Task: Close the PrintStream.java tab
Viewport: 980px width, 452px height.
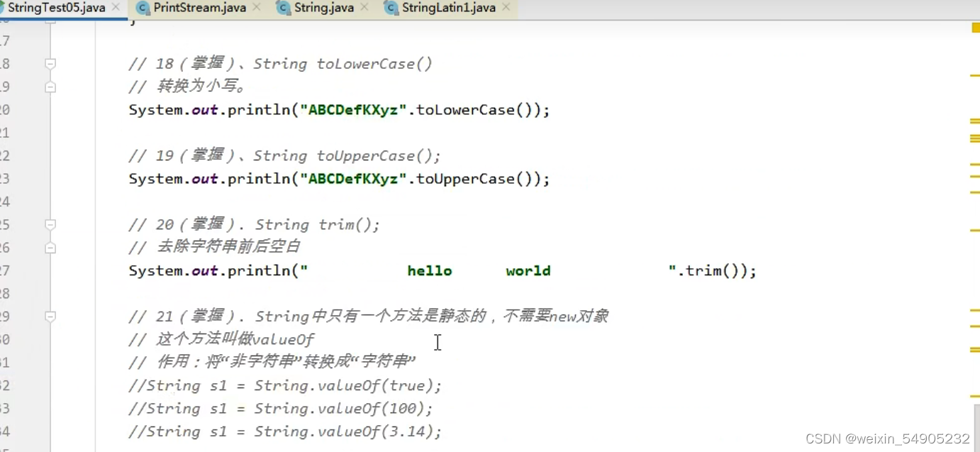Action: [x=256, y=8]
